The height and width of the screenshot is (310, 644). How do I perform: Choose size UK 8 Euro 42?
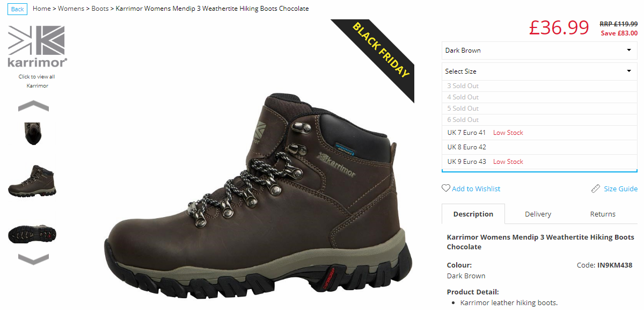click(x=539, y=147)
